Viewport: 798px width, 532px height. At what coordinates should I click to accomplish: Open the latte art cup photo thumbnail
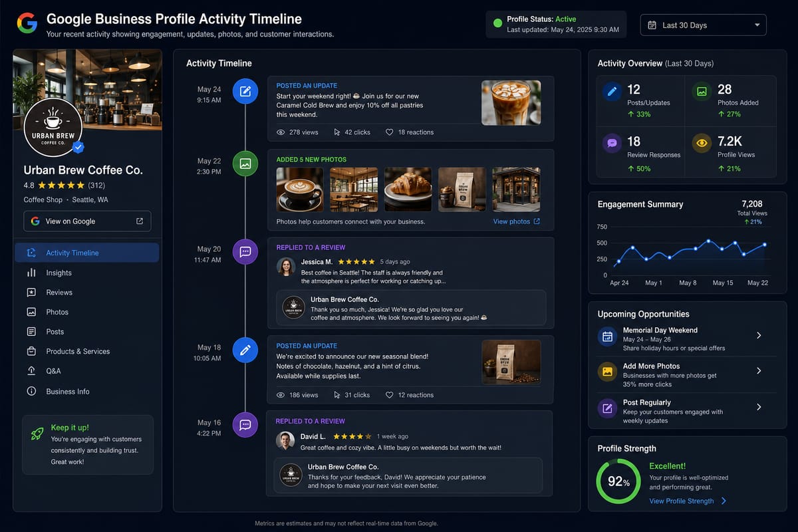pyautogui.click(x=300, y=190)
